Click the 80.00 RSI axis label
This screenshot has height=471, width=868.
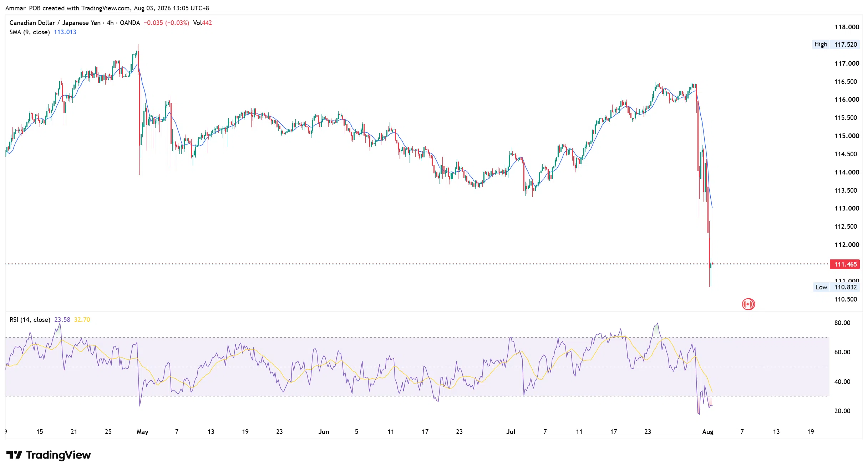point(842,323)
